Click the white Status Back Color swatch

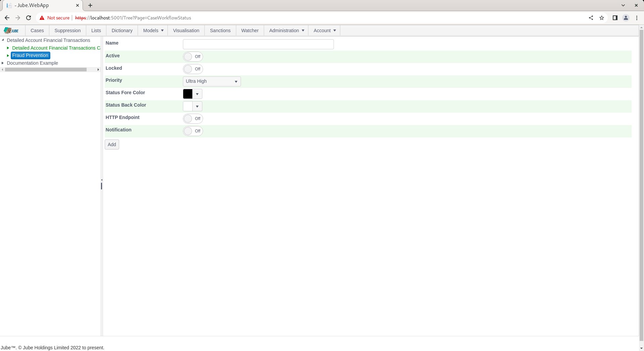(188, 106)
